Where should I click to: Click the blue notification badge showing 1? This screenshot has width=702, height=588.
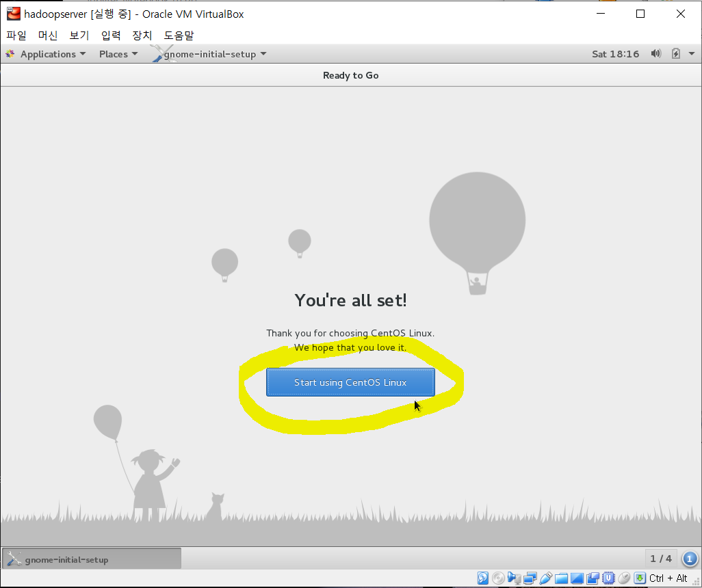[690, 559]
